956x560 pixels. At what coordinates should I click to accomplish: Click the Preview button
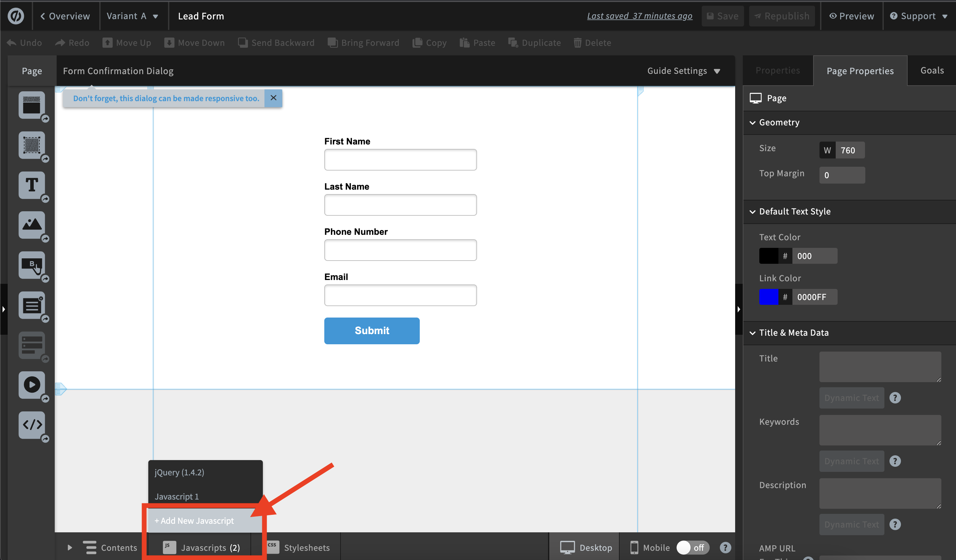point(851,16)
